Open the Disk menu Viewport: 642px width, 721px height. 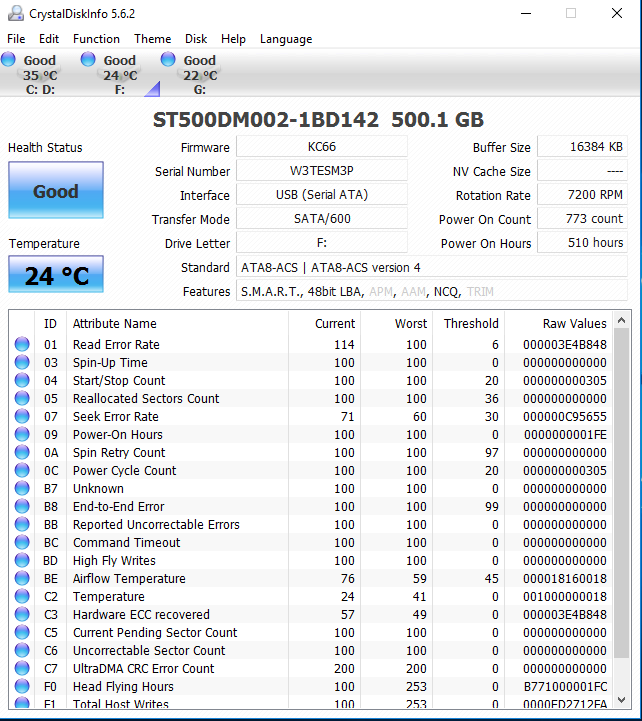click(196, 39)
